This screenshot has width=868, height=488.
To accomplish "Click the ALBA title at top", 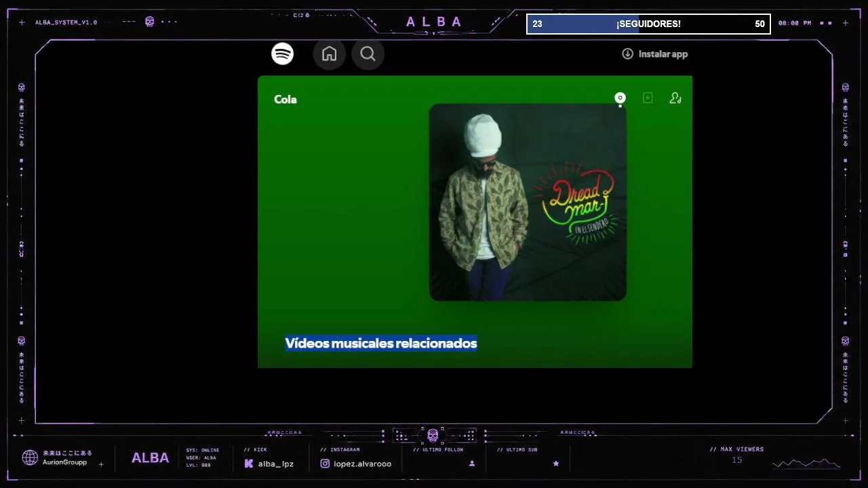I will (x=434, y=22).
